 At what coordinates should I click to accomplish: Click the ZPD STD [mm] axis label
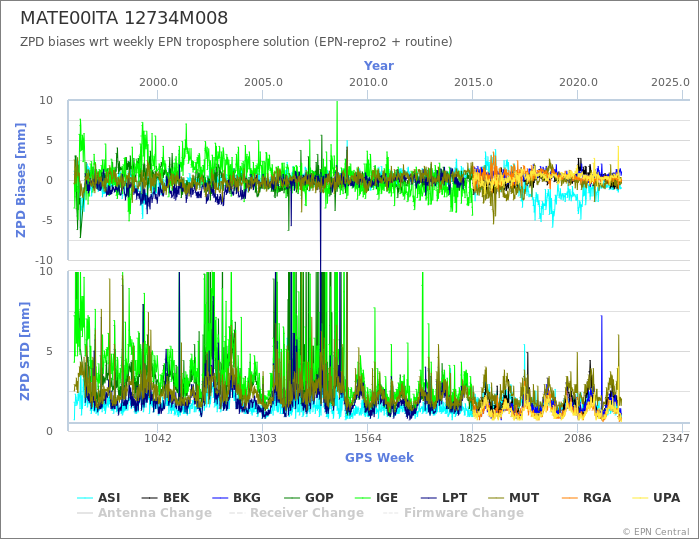tap(24, 351)
